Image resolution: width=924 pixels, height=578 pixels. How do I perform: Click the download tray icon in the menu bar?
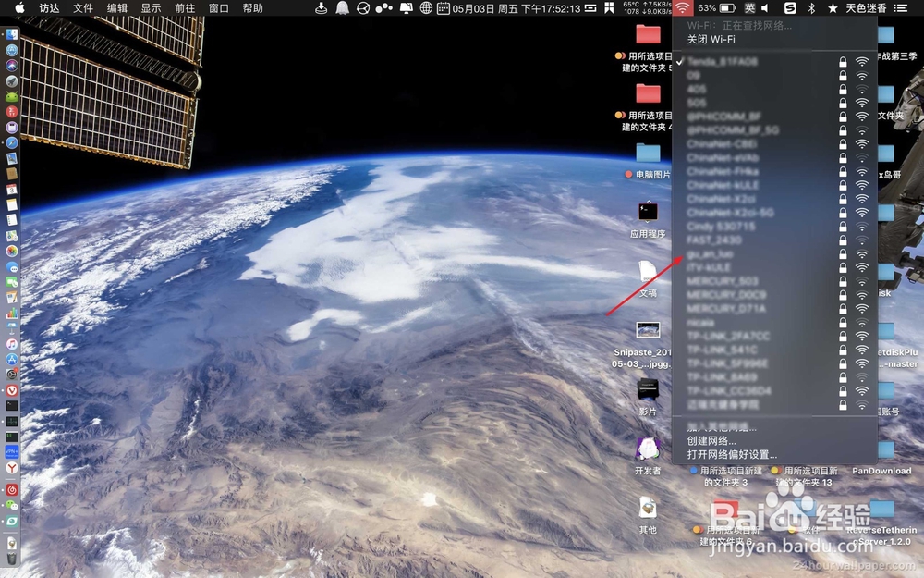point(322,8)
